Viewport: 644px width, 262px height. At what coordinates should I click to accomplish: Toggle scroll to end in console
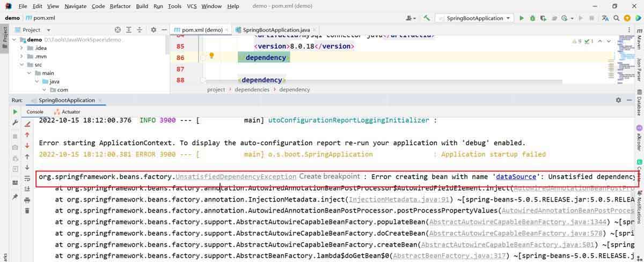click(27, 189)
